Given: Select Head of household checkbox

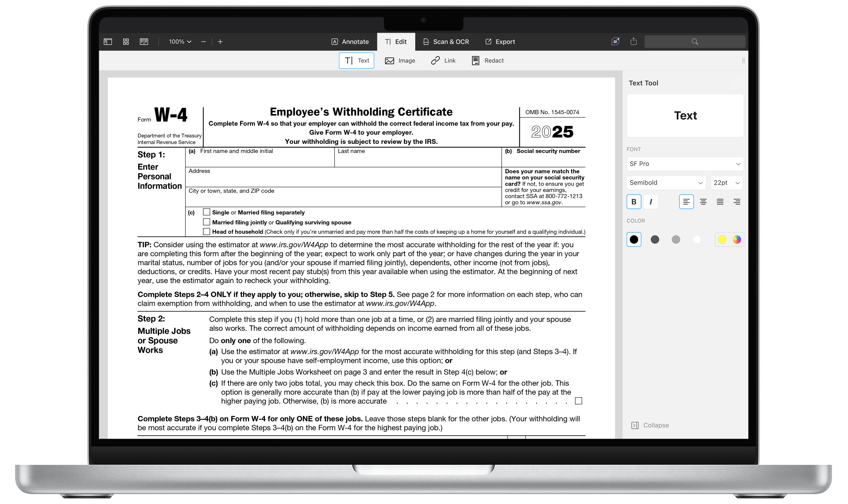Looking at the screenshot, I should pos(206,232).
